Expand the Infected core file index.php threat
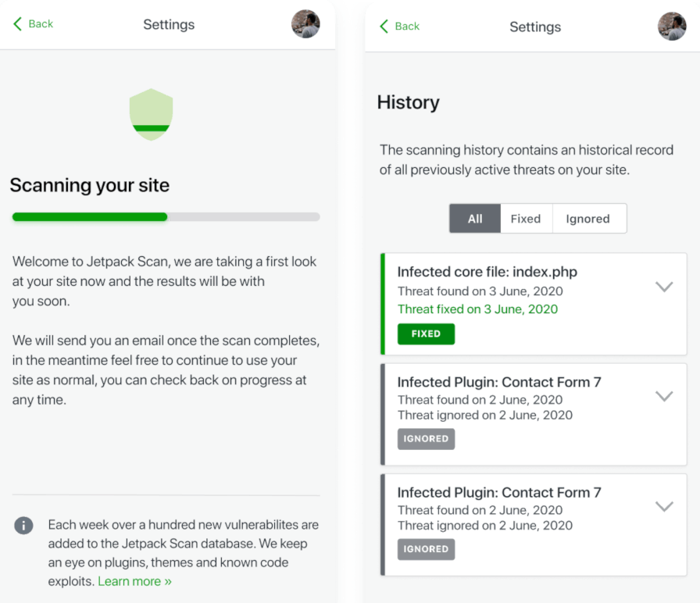The width and height of the screenshot is (700, 603). pyautogui.click(x=663, y=287)
